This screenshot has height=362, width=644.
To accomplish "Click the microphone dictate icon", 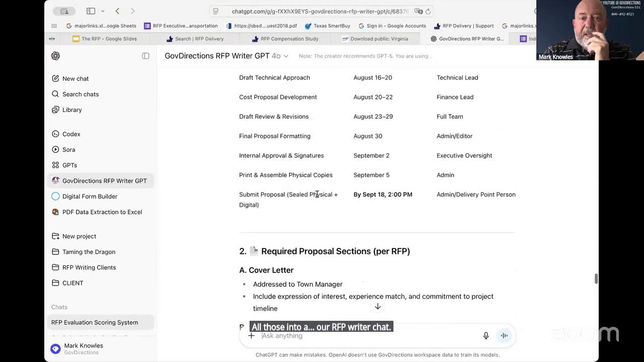I will point(486,336).
